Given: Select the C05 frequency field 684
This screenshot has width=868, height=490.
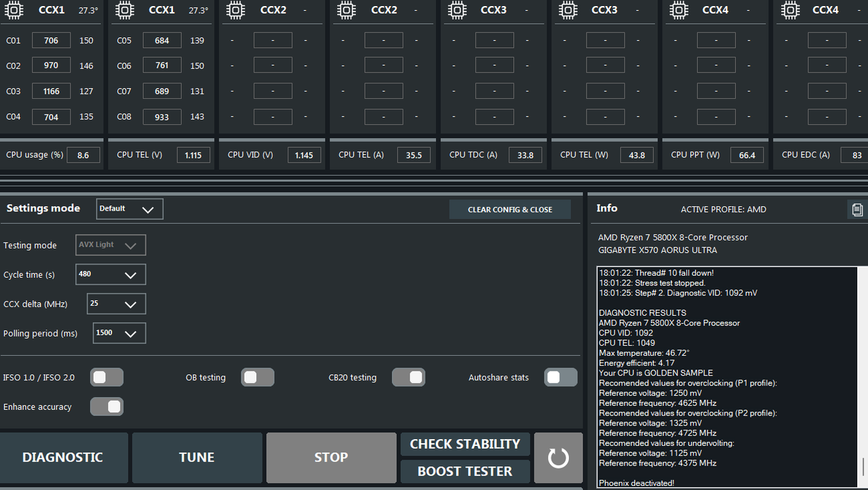Looking at the screenshot, I should pos(162,41).
